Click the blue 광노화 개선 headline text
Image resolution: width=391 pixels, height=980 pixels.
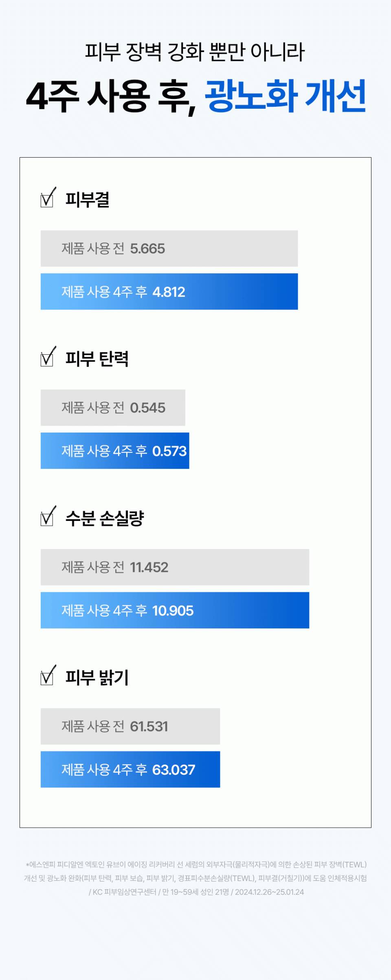tap(285, 96)
